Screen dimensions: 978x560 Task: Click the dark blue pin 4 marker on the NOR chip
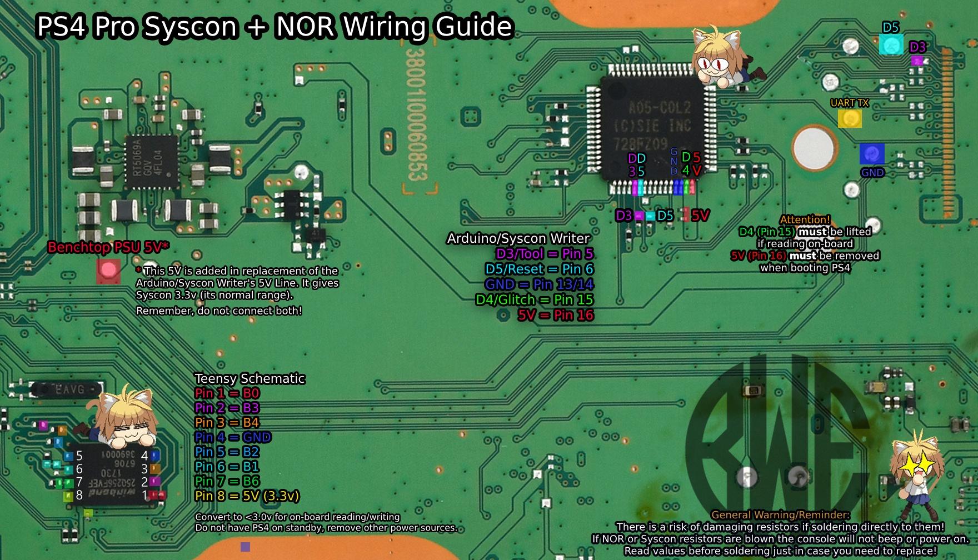point(155,457)
